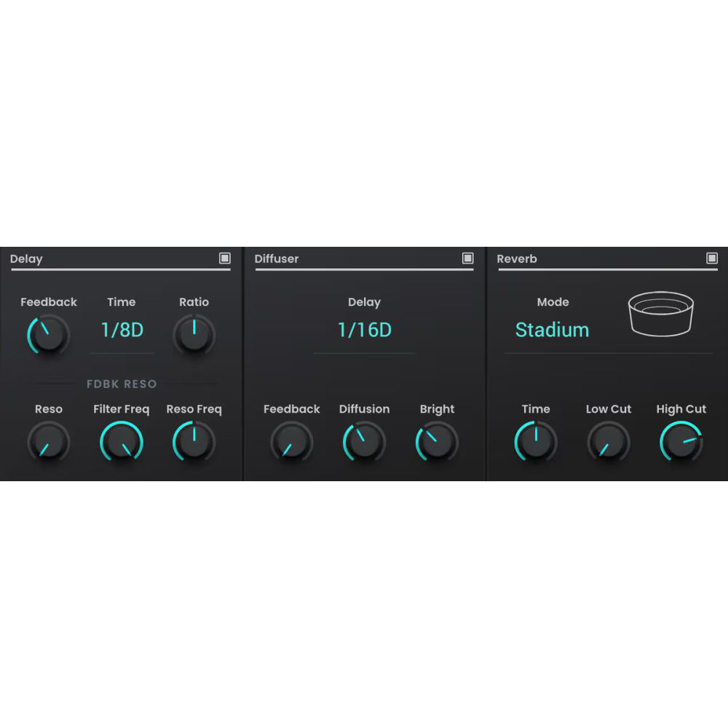Click the Low Cut knob in Reverb
This screenshot has height=728, width=728.
(x=608, y=442)
